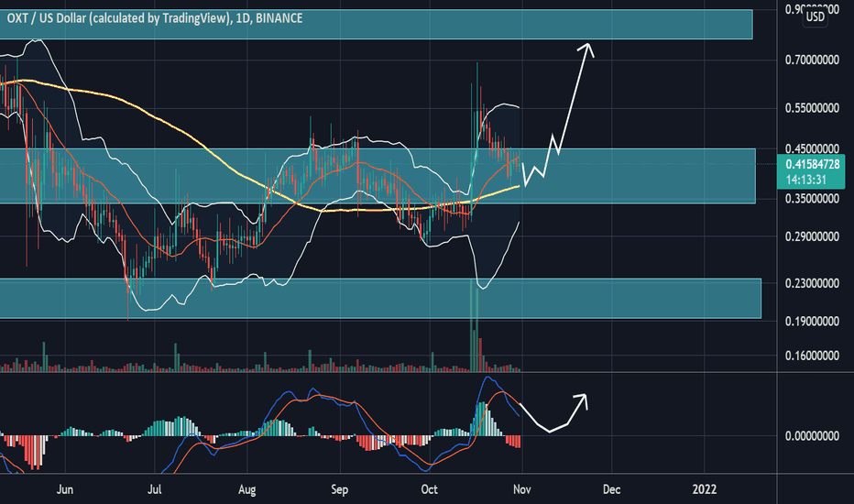
Task: Click the 0.45000000 price axis label
Action: (812, 148)
